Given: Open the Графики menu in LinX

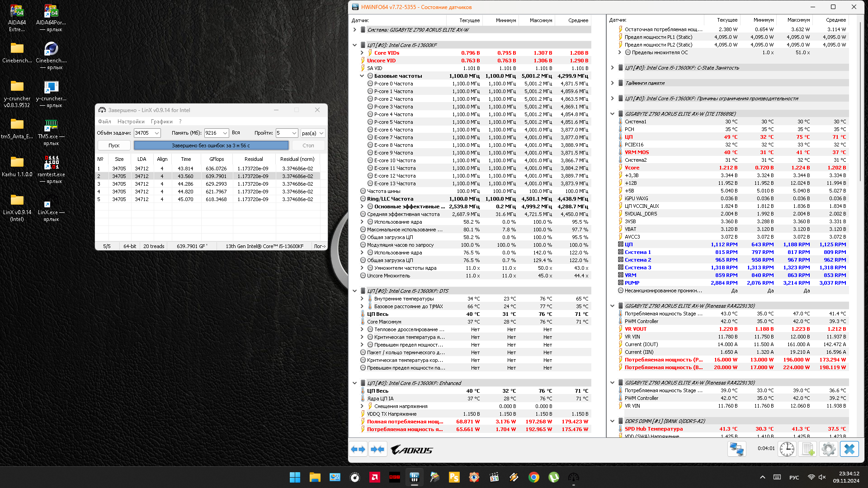Looking at the screenshot, I should coord(161,122).
